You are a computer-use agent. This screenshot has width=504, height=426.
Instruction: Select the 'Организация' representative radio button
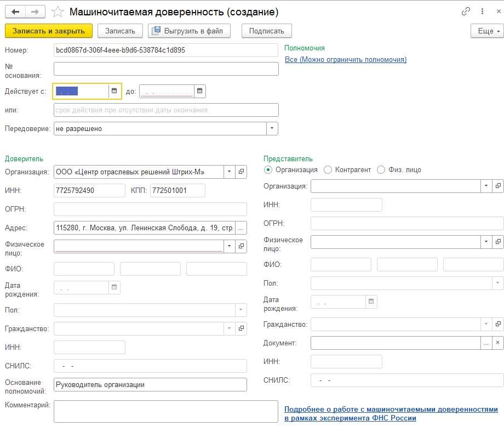(x=268, y=170)
